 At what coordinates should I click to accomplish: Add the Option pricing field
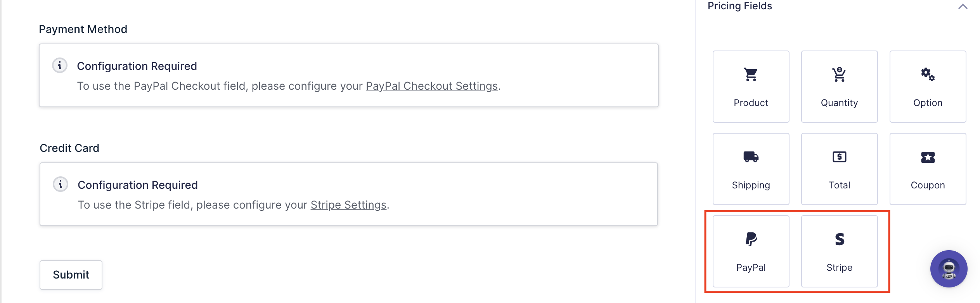point(928,87)
